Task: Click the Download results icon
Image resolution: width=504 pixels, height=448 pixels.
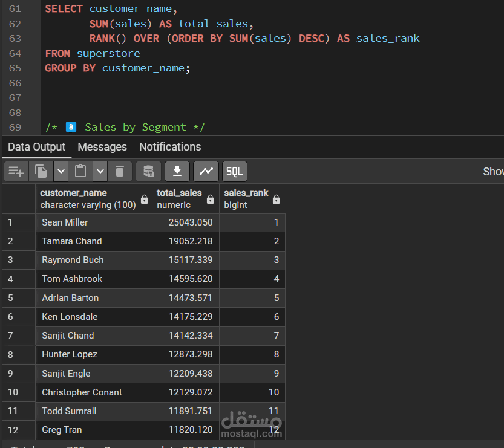Action: pyautogui.click(x=177, y=172)
